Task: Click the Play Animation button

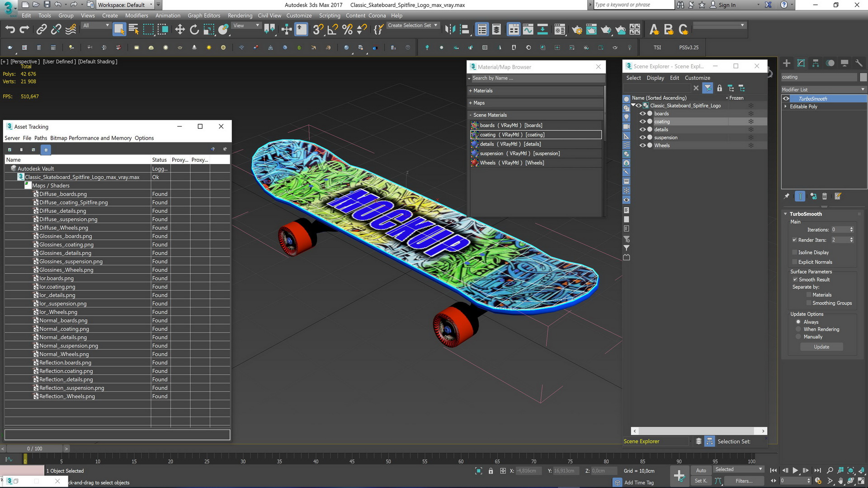Action: click(x=795, y=470)
